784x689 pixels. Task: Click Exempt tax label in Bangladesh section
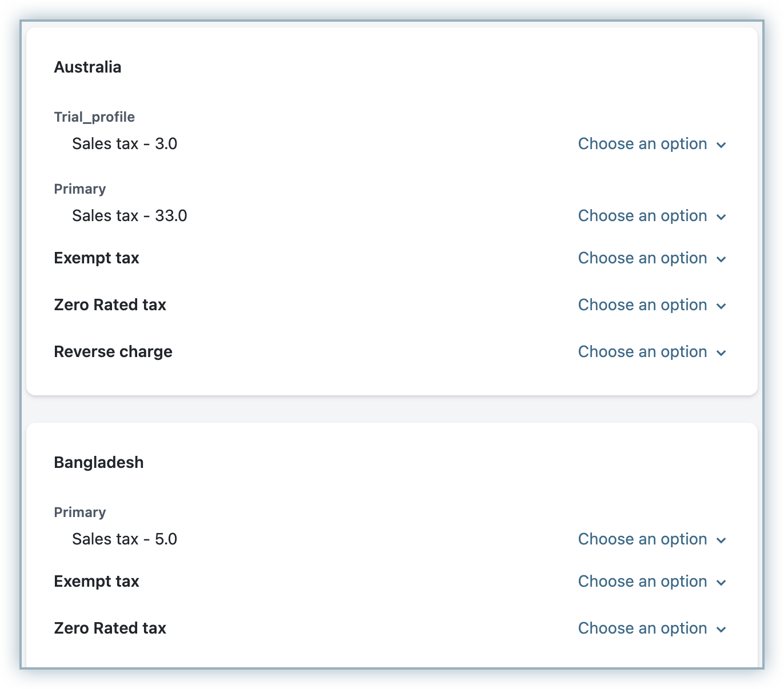point(97,582)
